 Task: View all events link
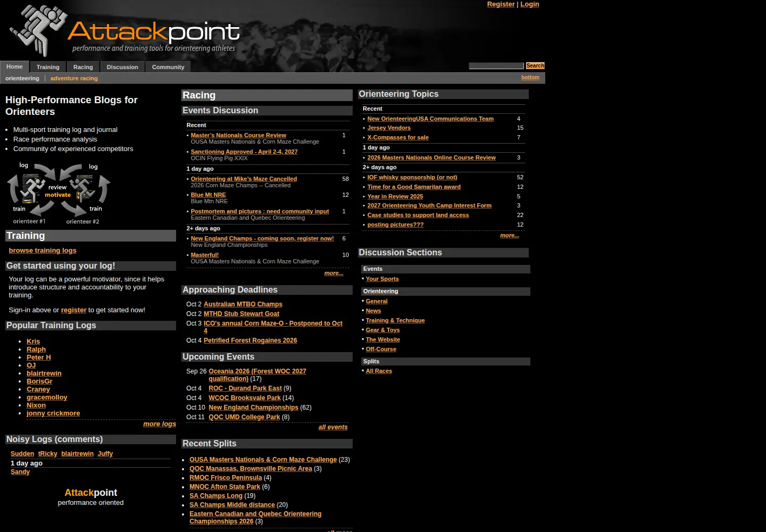click(x=333, y=427)
